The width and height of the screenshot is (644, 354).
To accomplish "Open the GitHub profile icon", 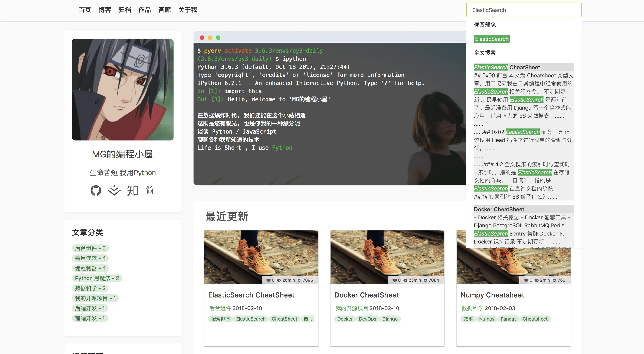I will (x=96, y=190).
